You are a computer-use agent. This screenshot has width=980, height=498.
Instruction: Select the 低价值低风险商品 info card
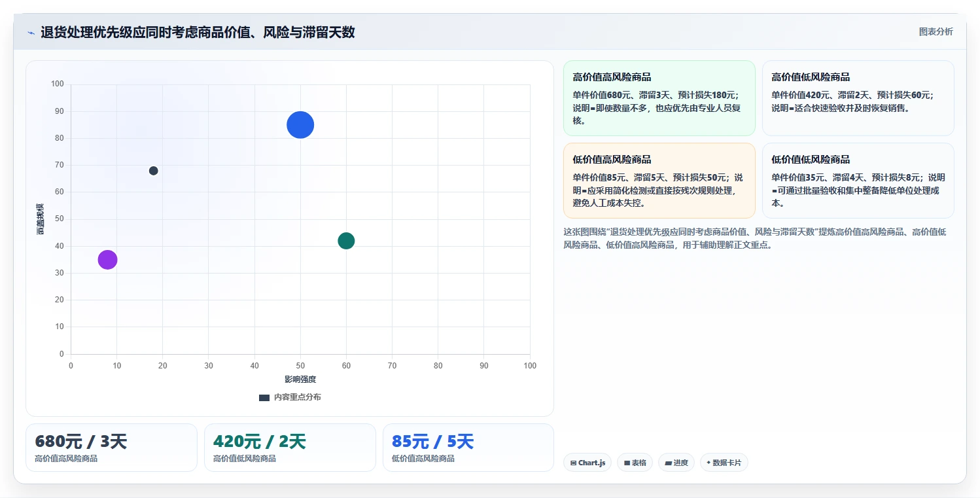coord(858,181)
